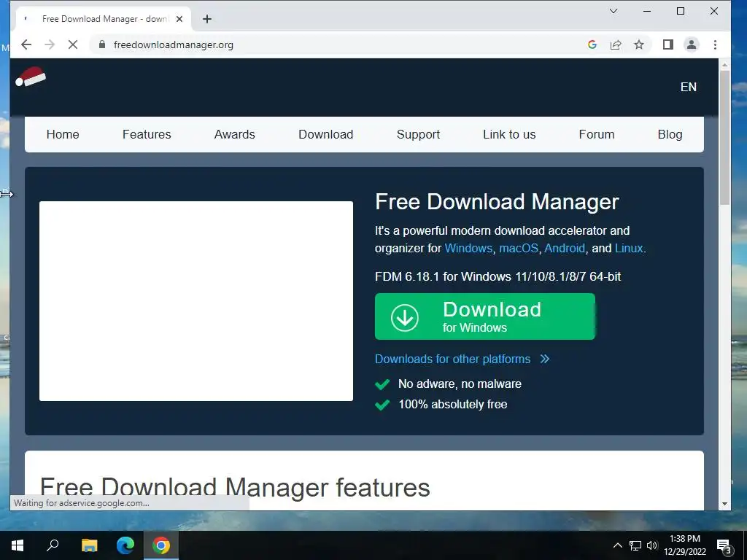Follow the Windows platform link
Viewport: 747px width, 560px height.
(x=469, y=248)
